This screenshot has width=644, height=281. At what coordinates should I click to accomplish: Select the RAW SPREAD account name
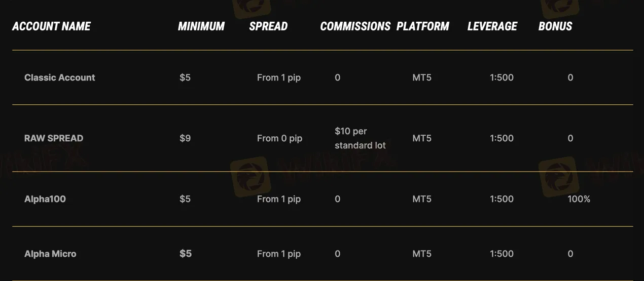54,138
